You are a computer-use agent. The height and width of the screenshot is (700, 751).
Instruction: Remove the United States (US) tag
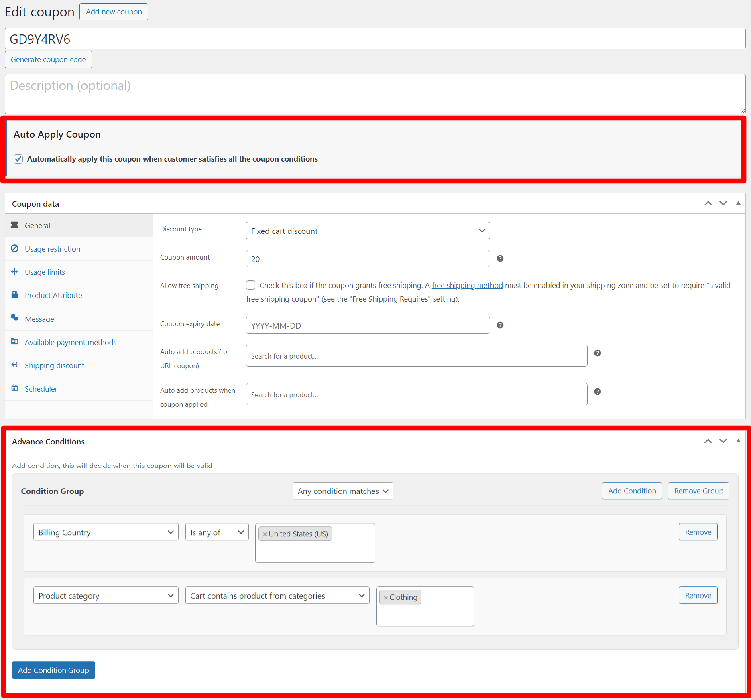[265, 534]
